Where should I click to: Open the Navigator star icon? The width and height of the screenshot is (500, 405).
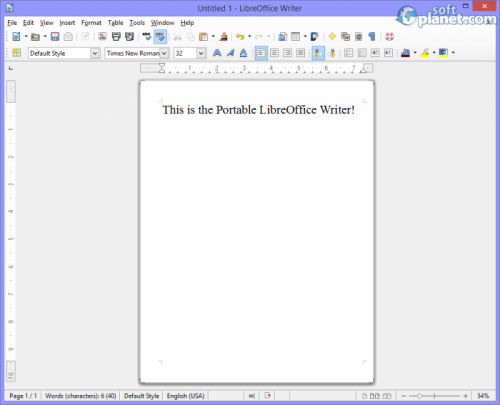(x=332, y=36)
